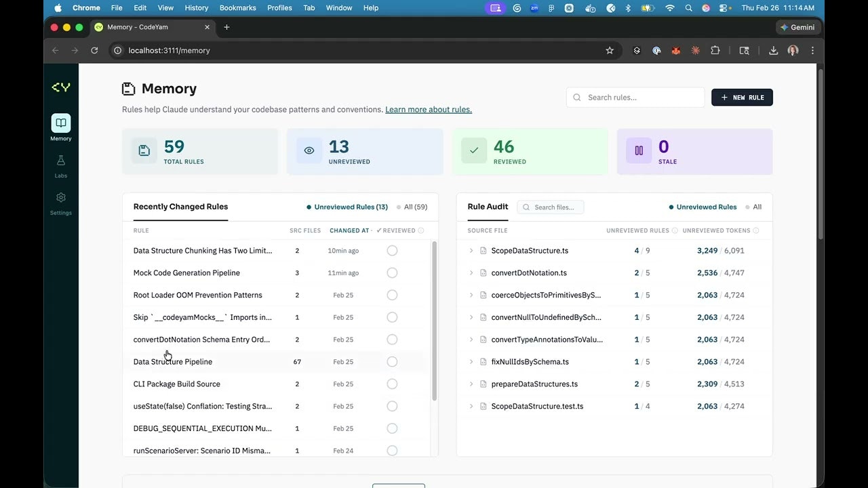
Task: Mark Data Structure Pipeline as reviewed
Action: 392,361
